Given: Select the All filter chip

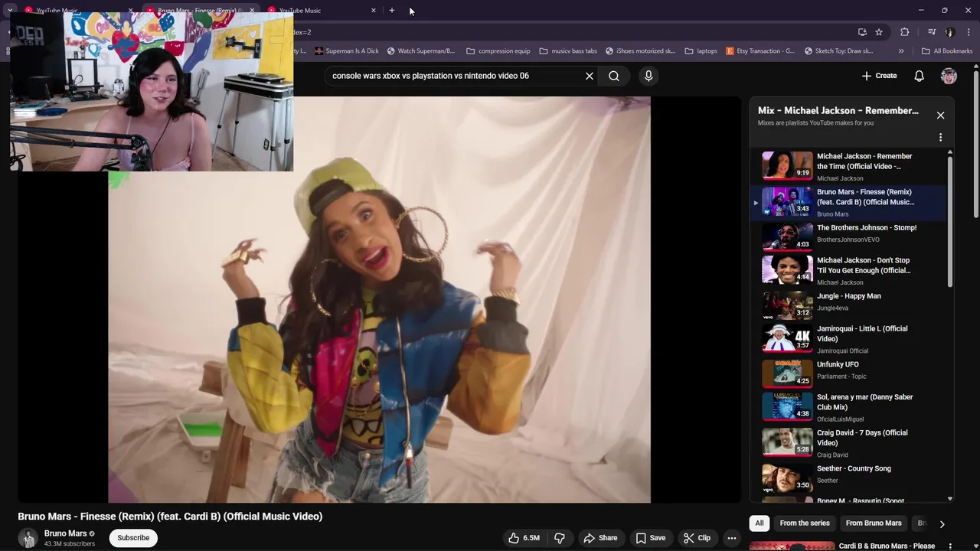Looking at the screenshot, I should pos(759,523).
